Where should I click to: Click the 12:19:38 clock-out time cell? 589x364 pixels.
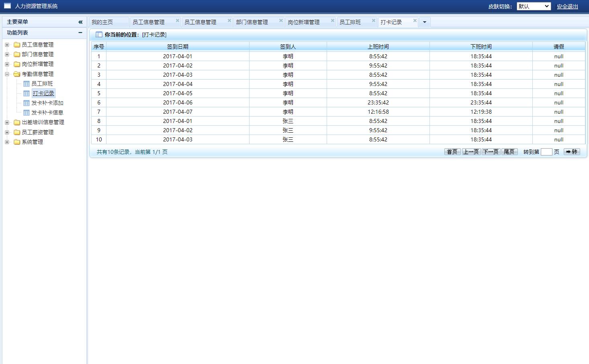click(481, 112)
